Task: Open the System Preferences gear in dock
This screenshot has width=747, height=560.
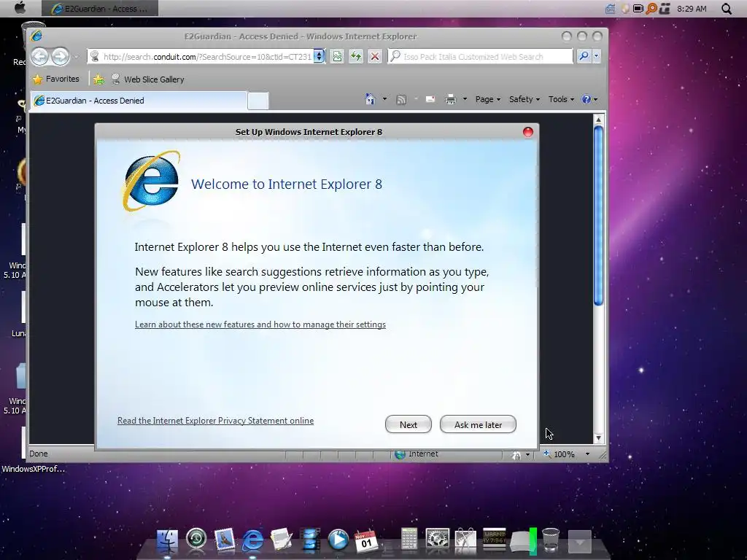Action: click(438, 540)
